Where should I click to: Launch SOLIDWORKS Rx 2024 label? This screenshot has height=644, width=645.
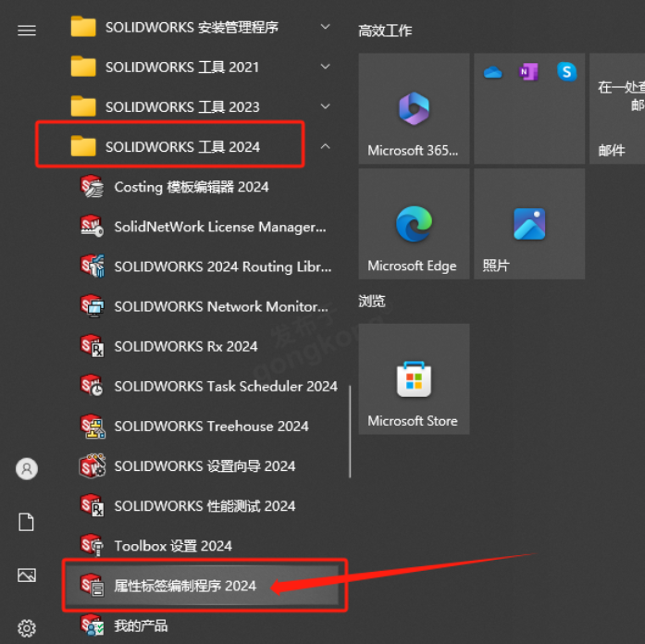(x=186, y=346)
